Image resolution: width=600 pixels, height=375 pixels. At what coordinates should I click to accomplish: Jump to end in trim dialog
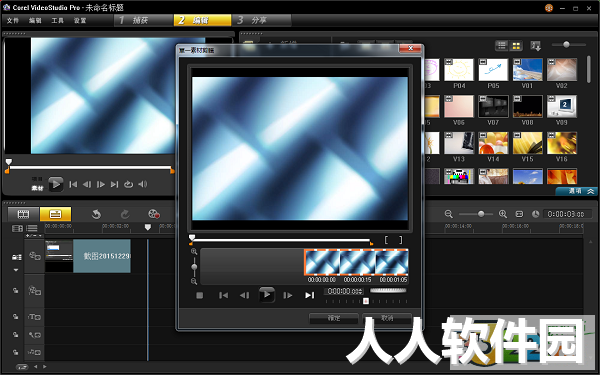click(310, 295)
